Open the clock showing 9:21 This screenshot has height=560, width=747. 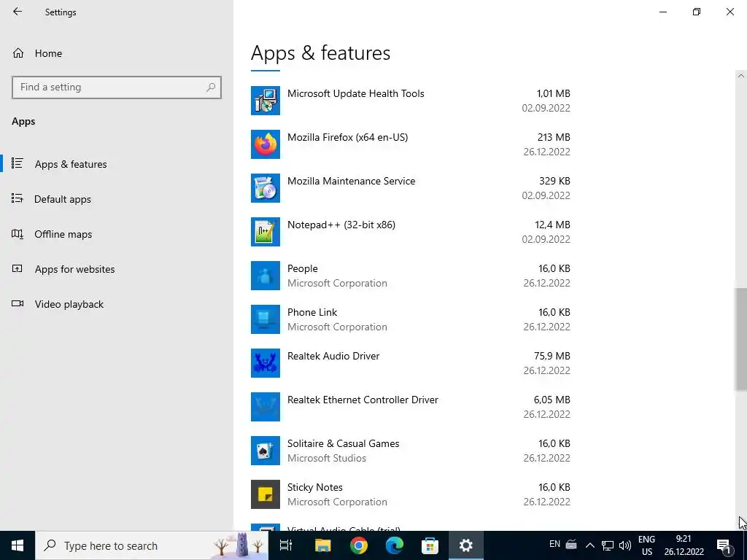684,545
